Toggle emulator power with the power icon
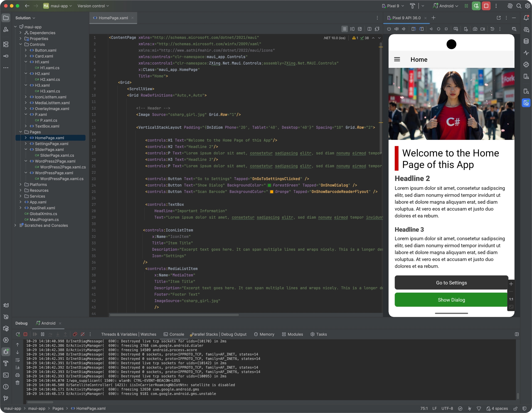 [389, 29]
